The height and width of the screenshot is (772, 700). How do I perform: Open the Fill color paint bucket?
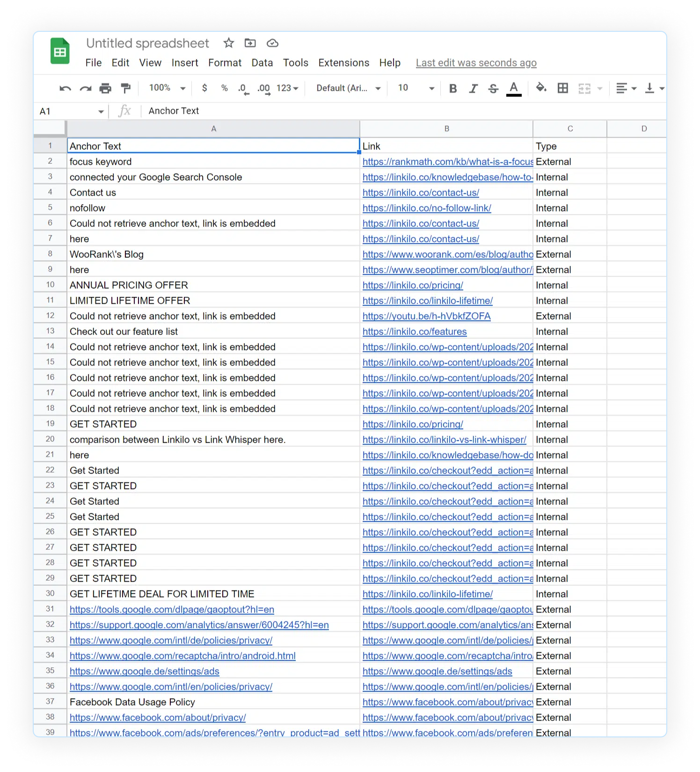(541, 87)
